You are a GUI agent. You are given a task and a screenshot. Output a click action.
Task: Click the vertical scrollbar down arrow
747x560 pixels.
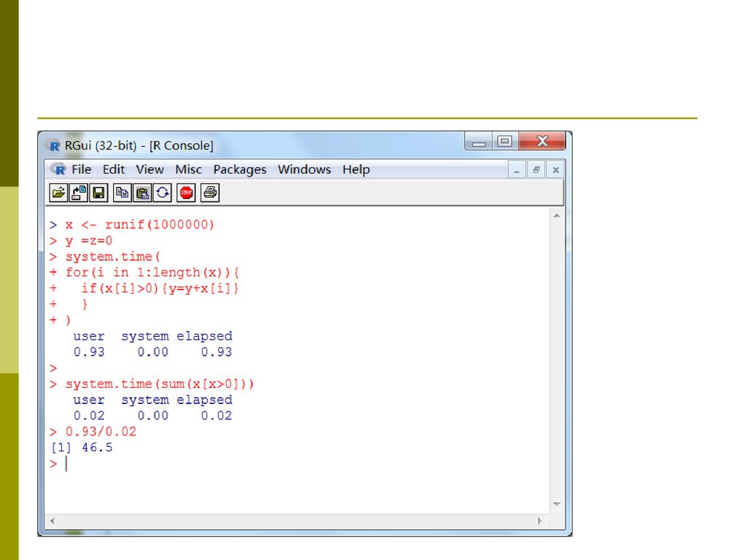(x=557, y=505)
